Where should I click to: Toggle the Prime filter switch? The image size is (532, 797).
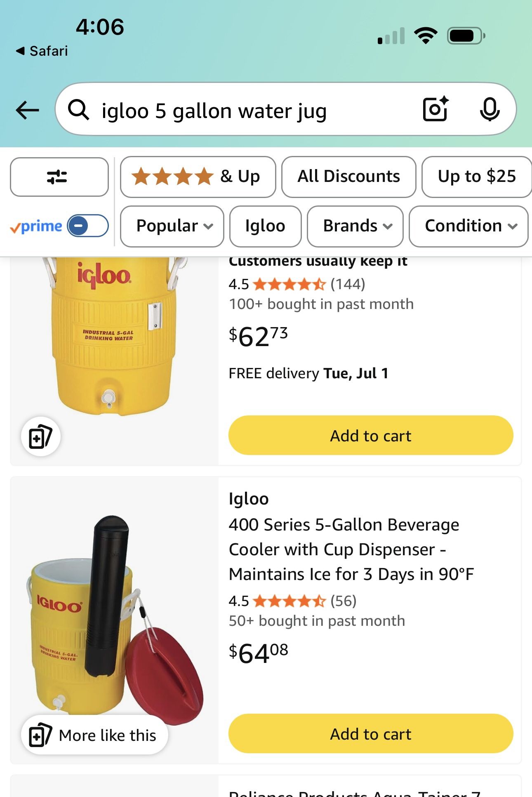pyautogui.click(x=88, y=226)
